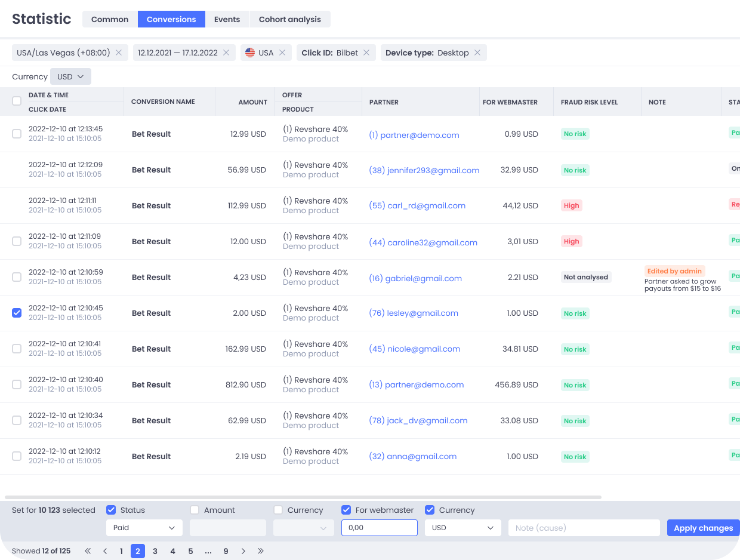
Task: Expand the Paid status dropdown
Action: click(x=144, y=528)
